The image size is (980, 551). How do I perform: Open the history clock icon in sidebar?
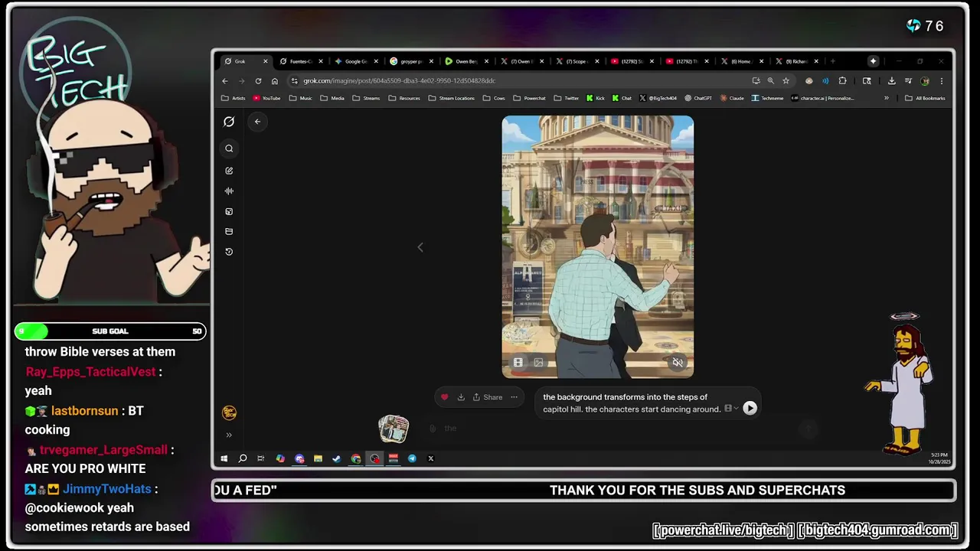229,252
